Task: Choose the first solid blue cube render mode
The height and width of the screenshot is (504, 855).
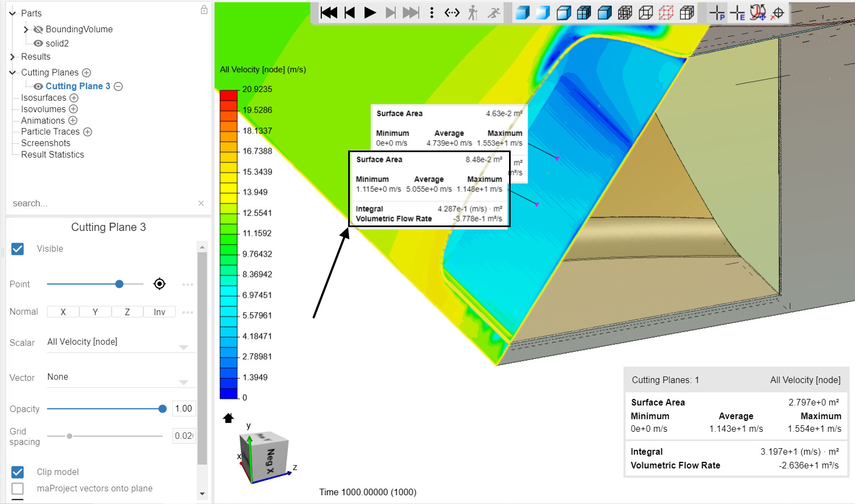Action: [x=523, y=13]
